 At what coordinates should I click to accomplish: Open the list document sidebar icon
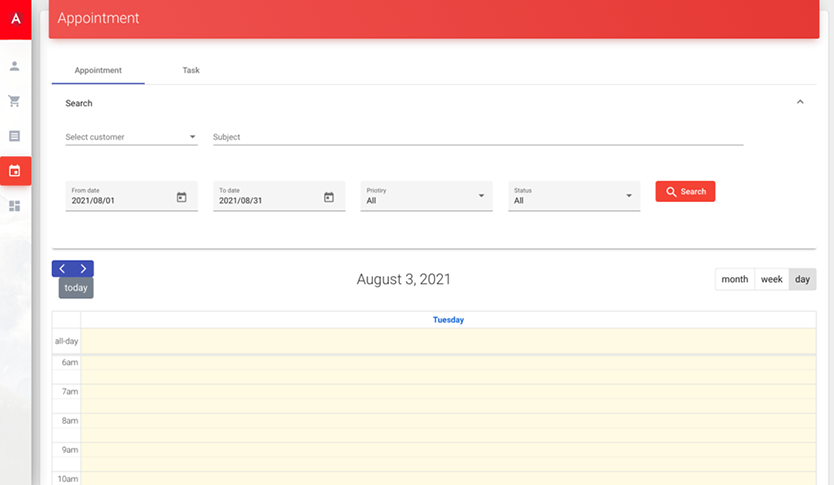coord(15,136)
